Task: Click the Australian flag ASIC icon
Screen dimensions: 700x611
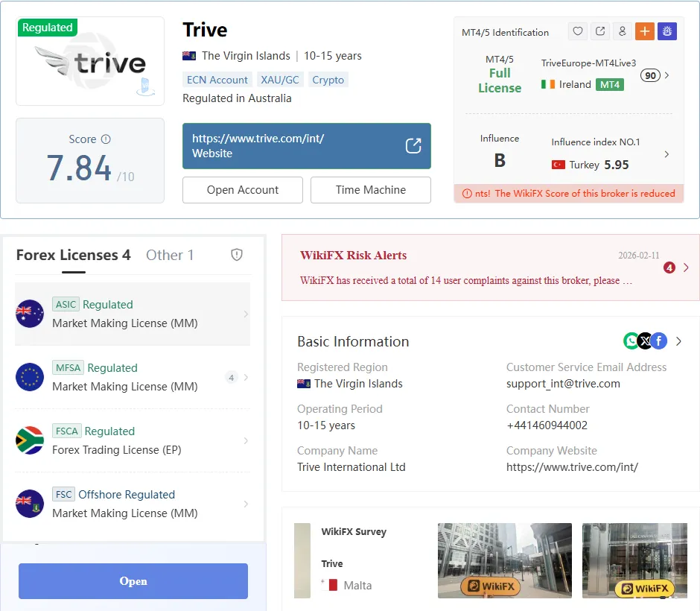Action: tap(30, 314)
